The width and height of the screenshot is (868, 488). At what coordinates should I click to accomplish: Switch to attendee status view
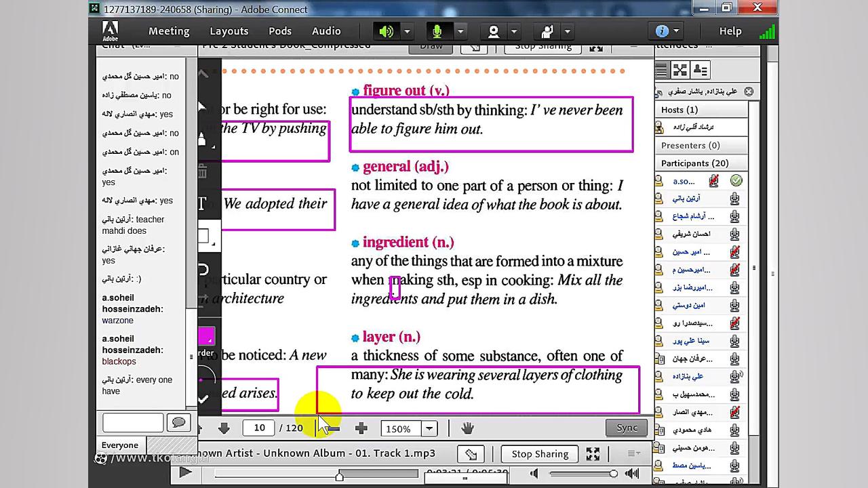[701, 70]
